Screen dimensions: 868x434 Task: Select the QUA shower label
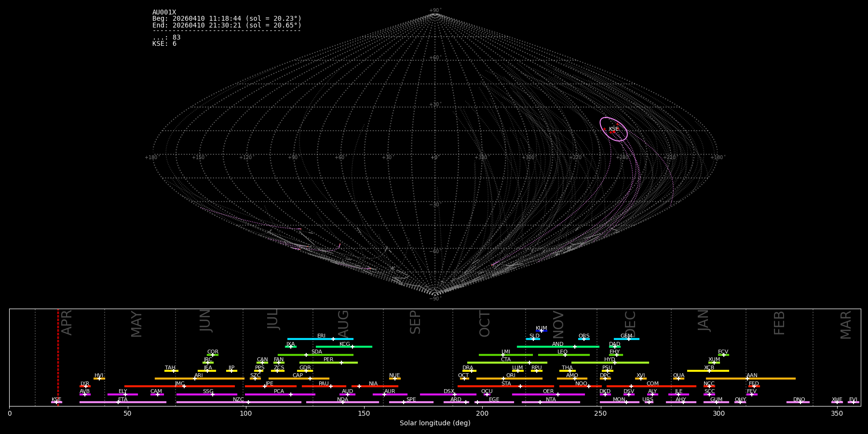coord(678,376)
